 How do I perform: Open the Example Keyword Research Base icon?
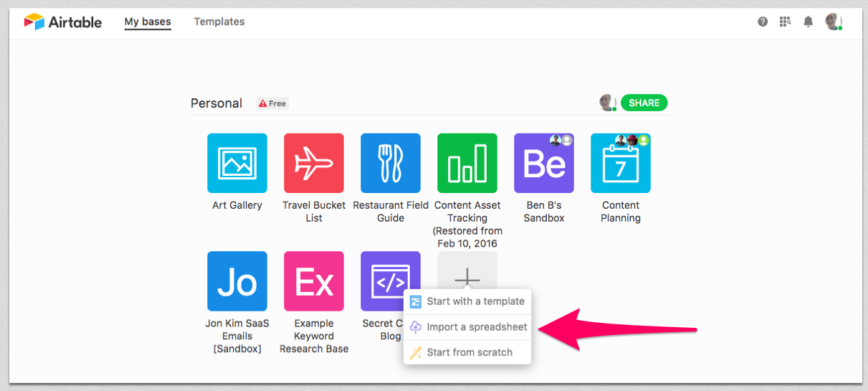tap(314, 281)
